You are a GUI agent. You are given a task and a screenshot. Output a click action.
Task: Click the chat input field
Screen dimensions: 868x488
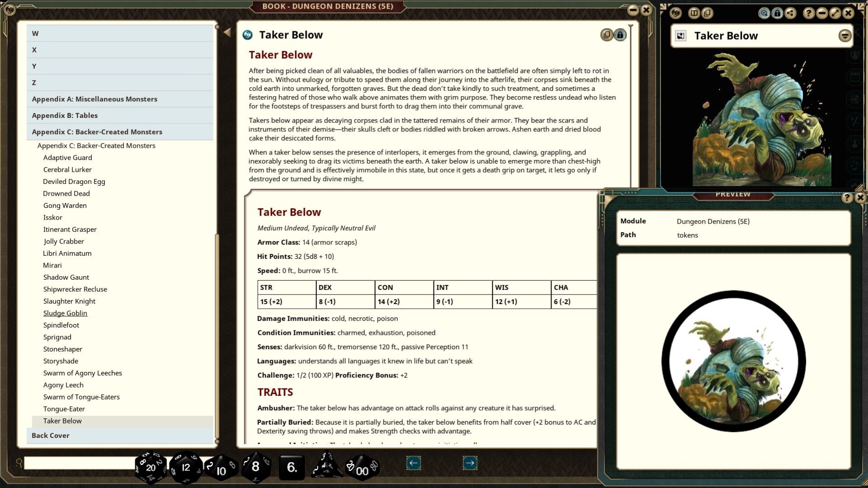click(x=79, y=463)
